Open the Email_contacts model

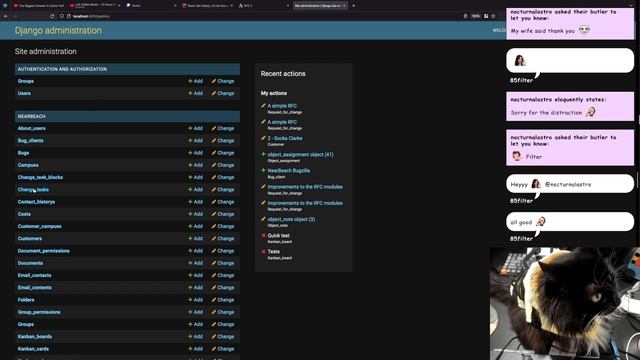[34, 276]
